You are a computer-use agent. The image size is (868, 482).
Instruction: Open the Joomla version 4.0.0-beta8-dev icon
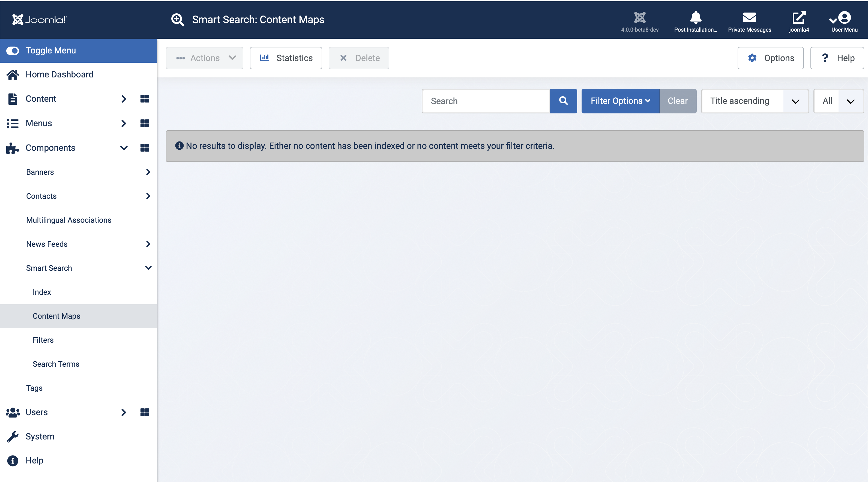(640, 17)
